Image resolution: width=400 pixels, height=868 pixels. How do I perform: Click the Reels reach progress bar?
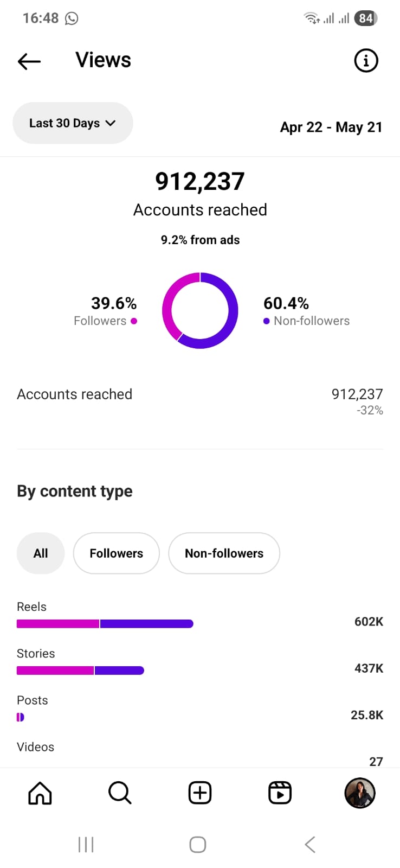tap(105, 624)
